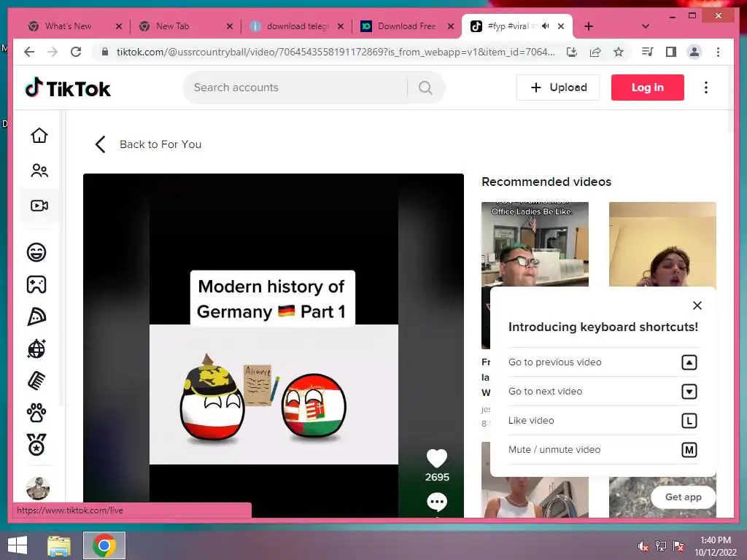Image resolution: width=747 pixels, height=560 pixels.
Task: Close the keyboard shortcuts popup
Action: pos(697,306)
